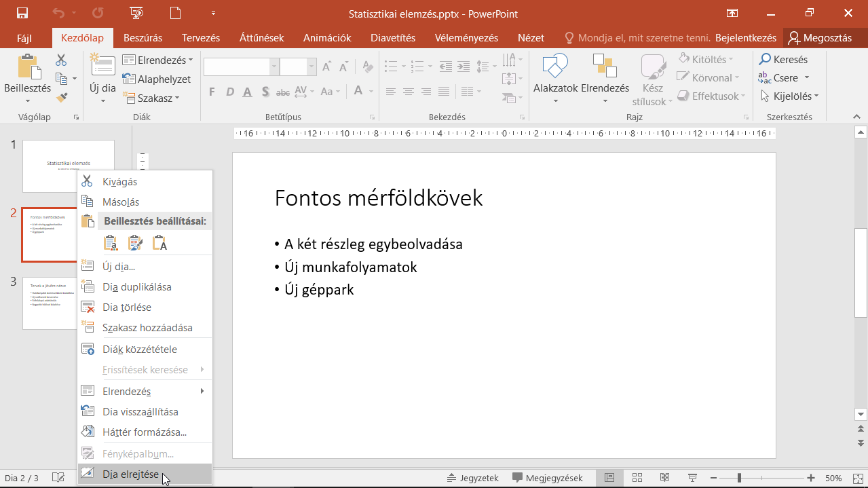Toggle Megjegyzések comments pane
The image size is (868, 488).
[548, 478]
